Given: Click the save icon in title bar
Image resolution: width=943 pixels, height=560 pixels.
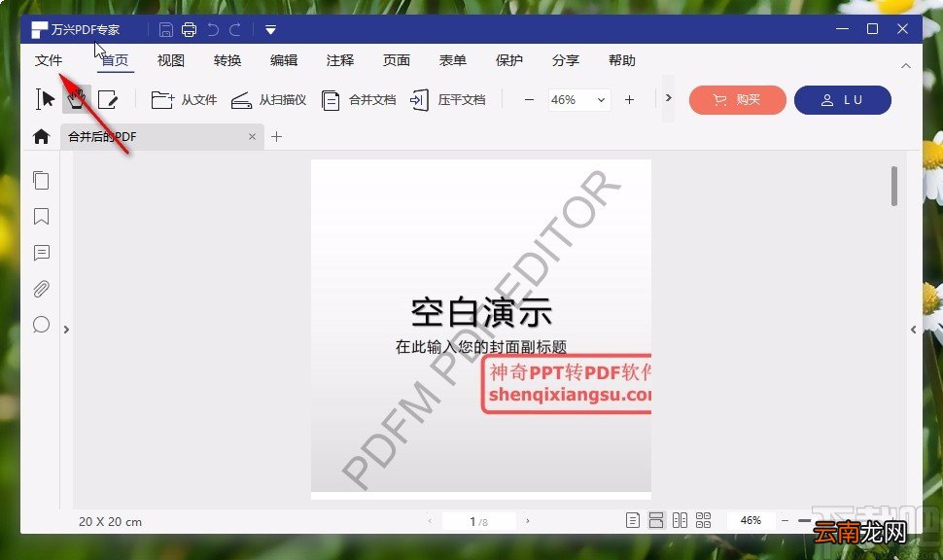Looking at the screenshot, I should [x=166, y=29].
